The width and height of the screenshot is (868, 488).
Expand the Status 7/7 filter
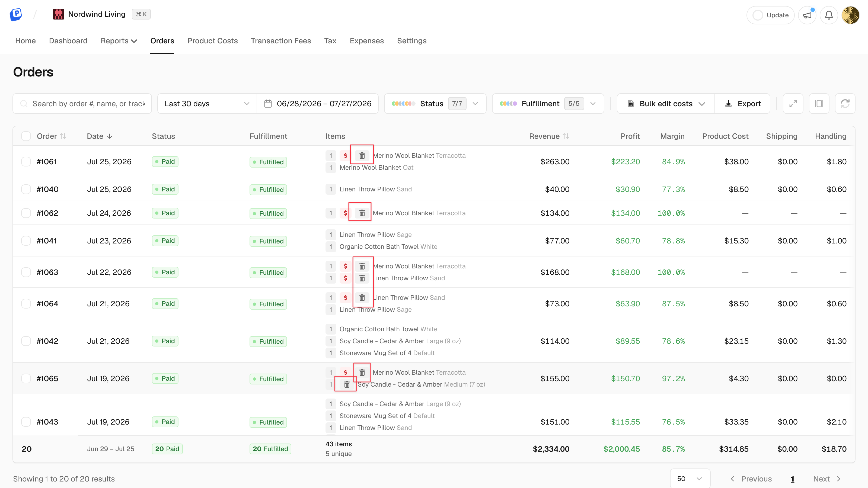pos(435,104)
